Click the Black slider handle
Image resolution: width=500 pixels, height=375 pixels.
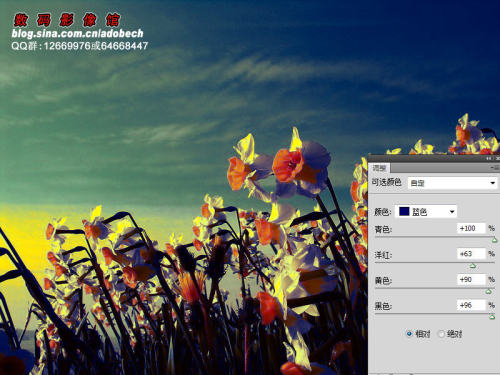492,317
